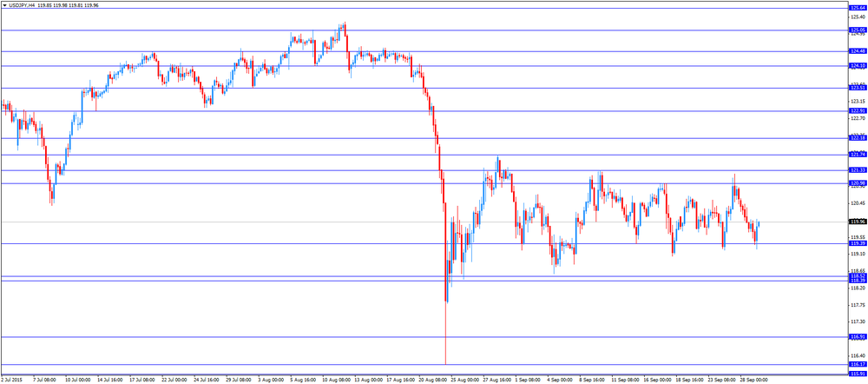Viewport: 868px width, 384px height.
Task: Select the 115.91 price level label
Action: 858,374
